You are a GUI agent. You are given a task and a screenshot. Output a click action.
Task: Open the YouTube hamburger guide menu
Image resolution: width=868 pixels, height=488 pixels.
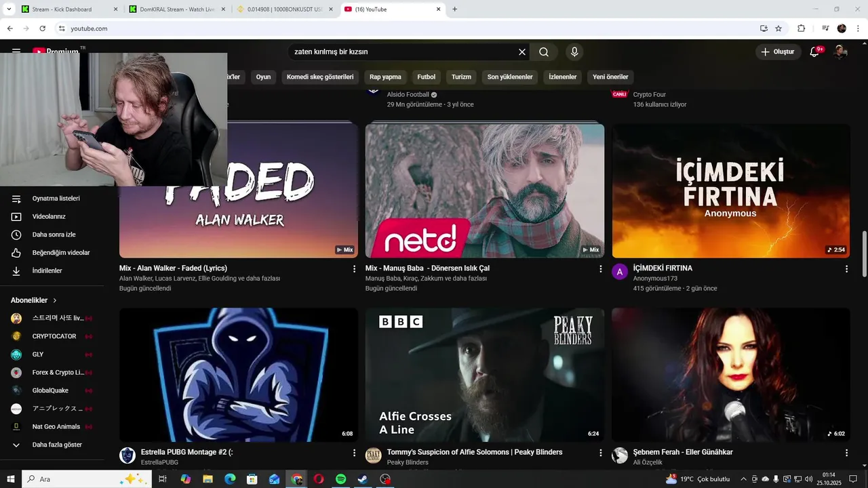[x=16, y=52]
